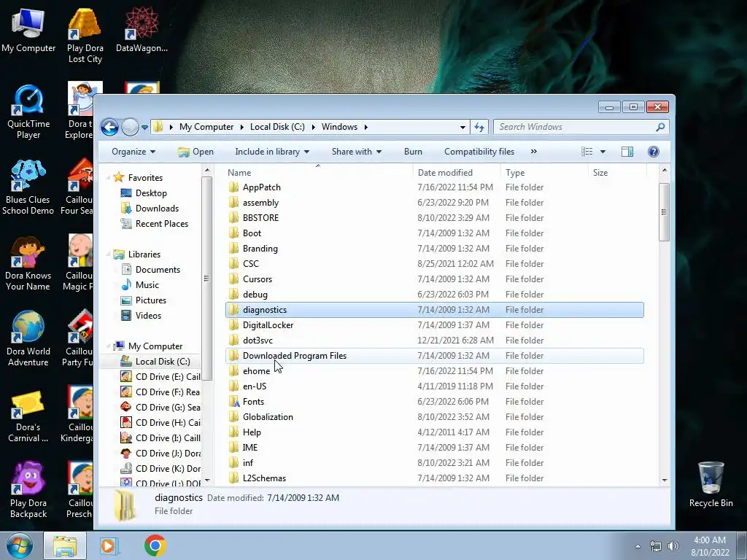The height and width of the screenshot is (560, 747).
Task: Launch Google Chrome from taskbar
Action: [155, 545]
